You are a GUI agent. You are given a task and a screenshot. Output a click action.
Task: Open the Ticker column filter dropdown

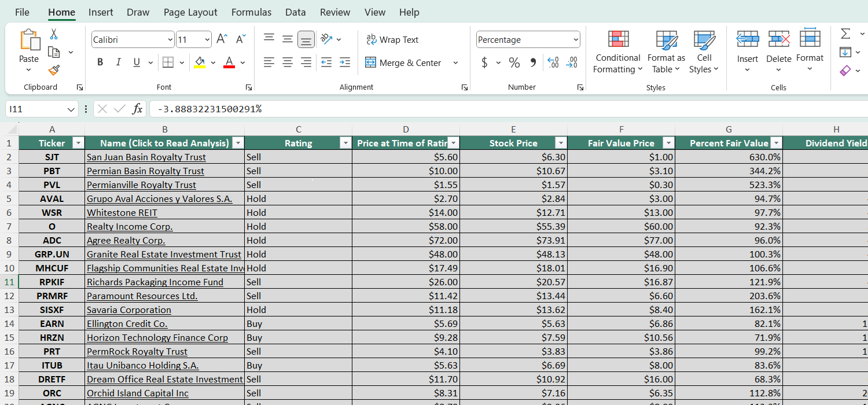(78, 143)
